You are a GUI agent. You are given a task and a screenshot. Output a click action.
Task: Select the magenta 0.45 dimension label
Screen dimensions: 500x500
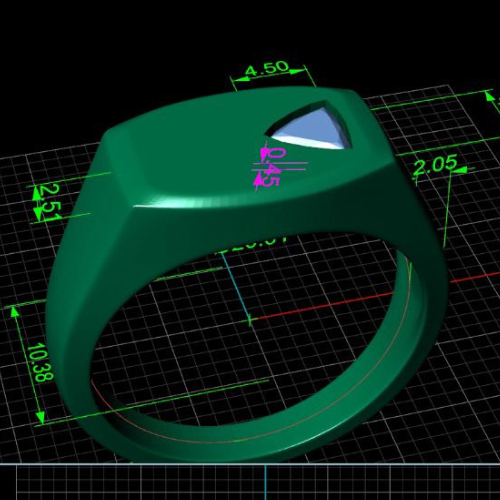[272, 167]
